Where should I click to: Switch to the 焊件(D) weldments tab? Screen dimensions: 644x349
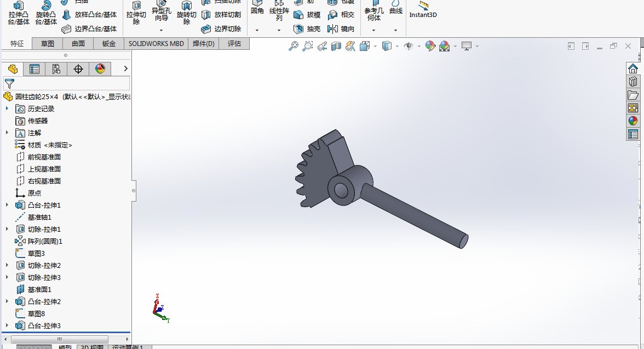click(x=204, y=44)
